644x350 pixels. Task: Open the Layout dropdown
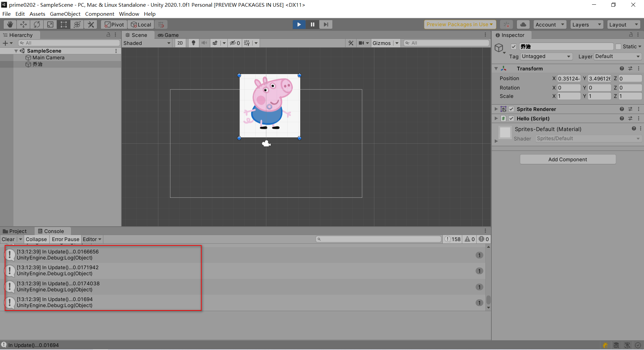tap(624, 24)
